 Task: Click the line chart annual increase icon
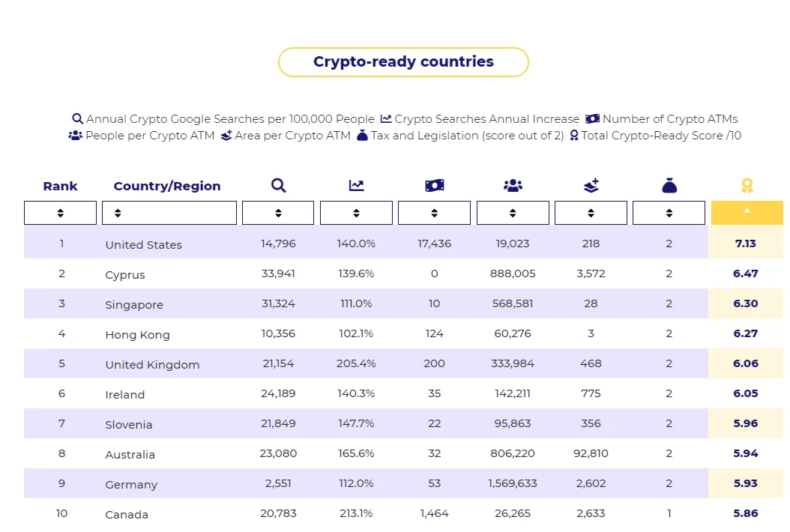356,186
